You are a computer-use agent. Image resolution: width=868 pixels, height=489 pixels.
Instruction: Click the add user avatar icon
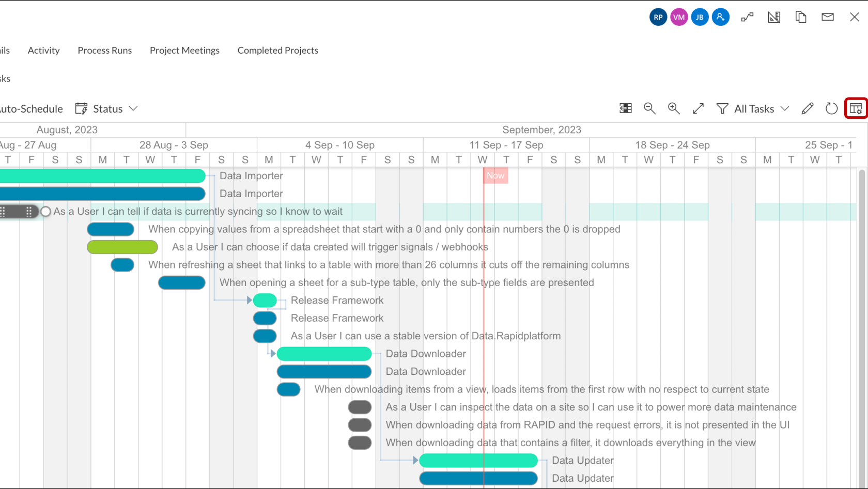pyautogui.click(x=720, y=17)
